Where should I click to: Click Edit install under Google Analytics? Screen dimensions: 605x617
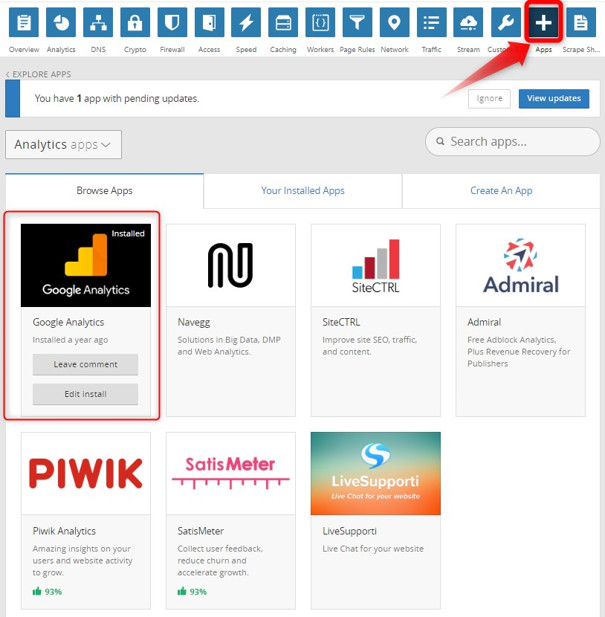85,394
